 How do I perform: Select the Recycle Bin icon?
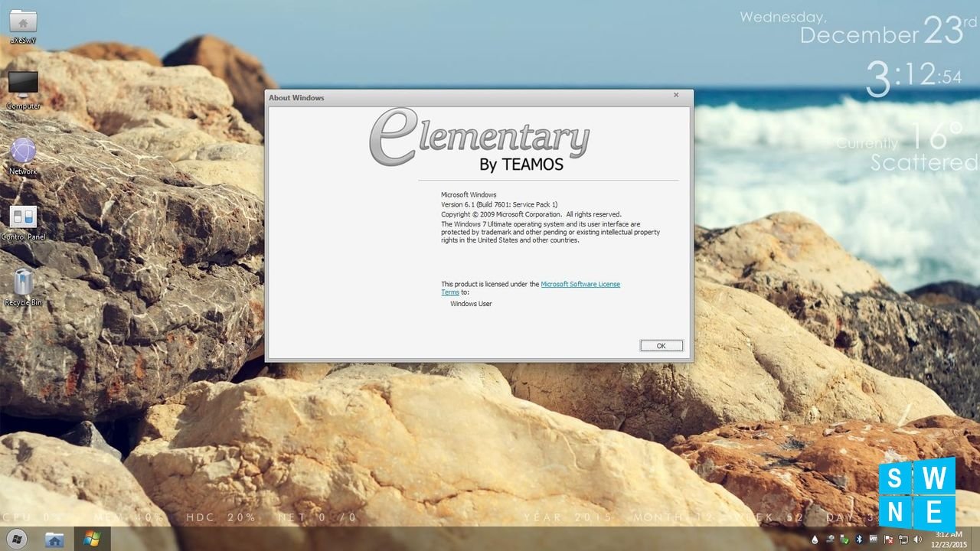[x=23, y=288]
